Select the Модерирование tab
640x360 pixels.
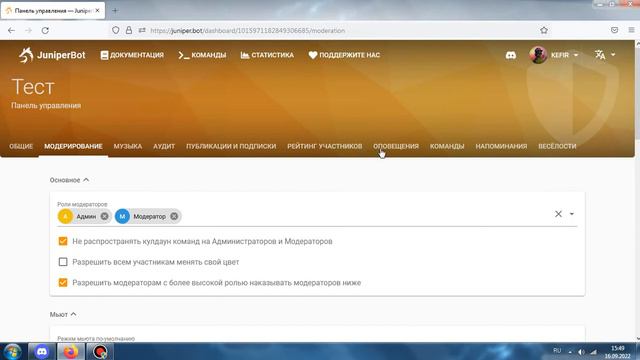click(73, 146)
